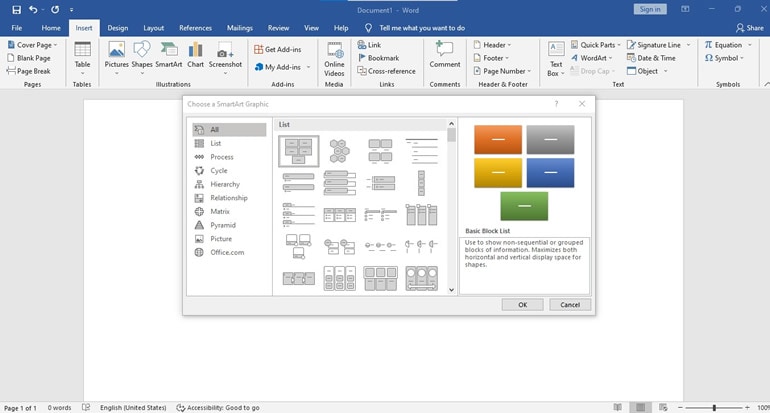
Task: Select the Office.com category
Action: pos(229,252)
